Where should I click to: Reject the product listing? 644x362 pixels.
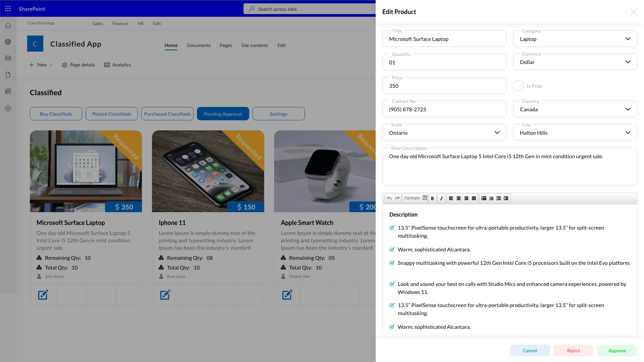(573, 350)
